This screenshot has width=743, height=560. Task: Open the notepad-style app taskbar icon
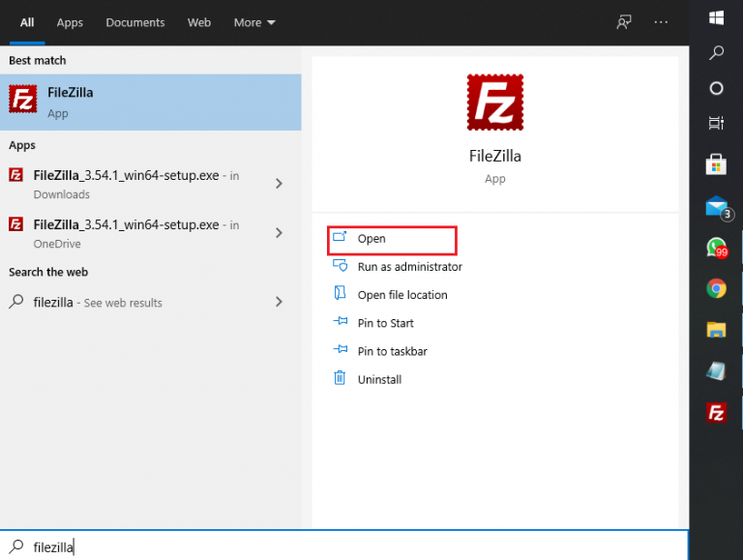point(716,371)
